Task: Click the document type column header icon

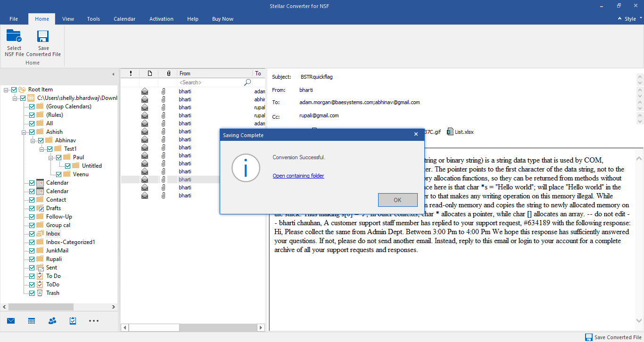Action: [150, 73]
